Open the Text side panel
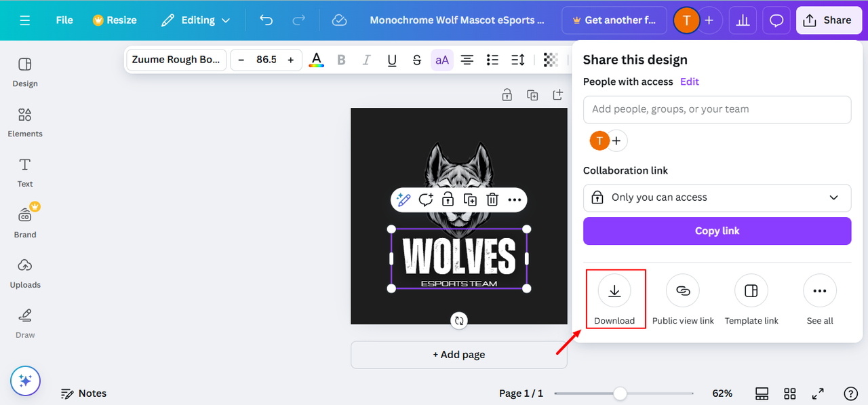868x405 pixels. tap(25, 173)
